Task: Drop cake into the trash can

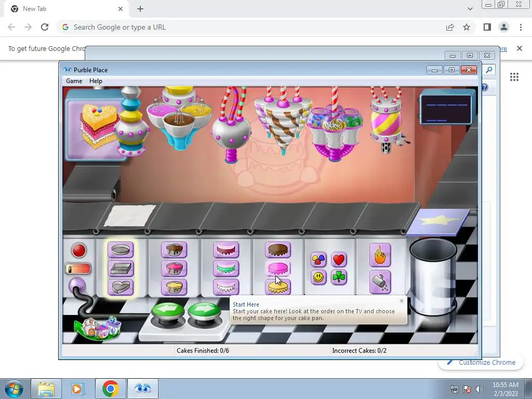Action: [433, 276]
